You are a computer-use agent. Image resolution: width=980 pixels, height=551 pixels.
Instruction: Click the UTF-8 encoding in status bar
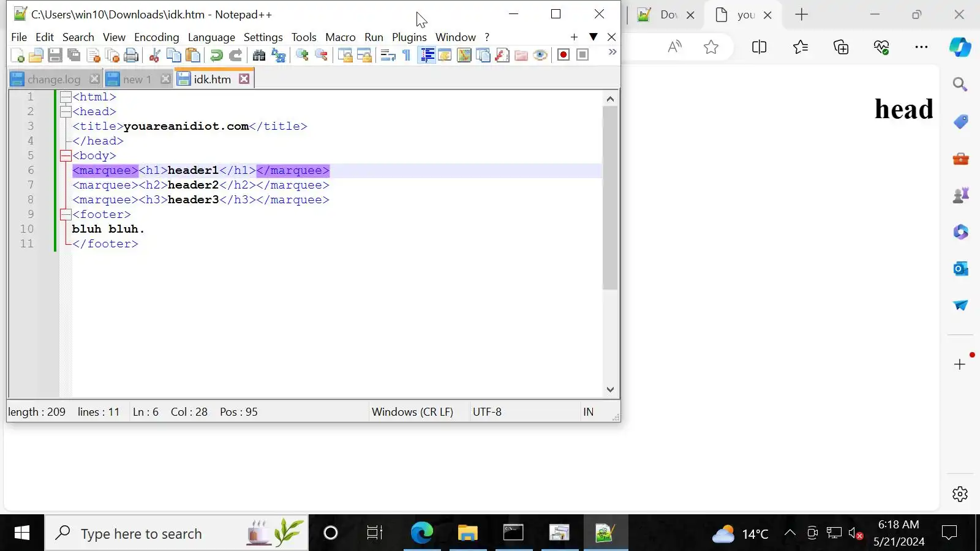[x=487, y=412]
